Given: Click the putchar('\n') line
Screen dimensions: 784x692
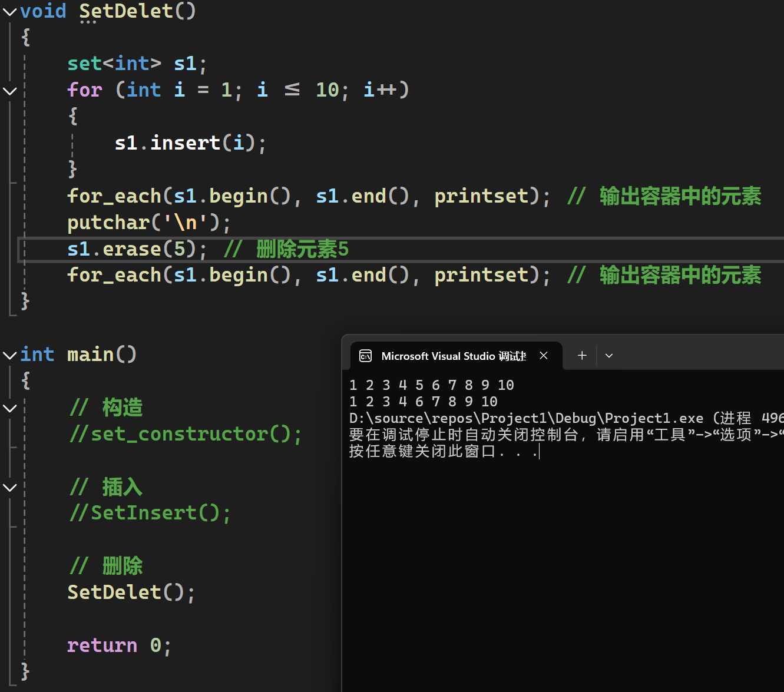Looking at the screenshot, I should coord(148,223).
